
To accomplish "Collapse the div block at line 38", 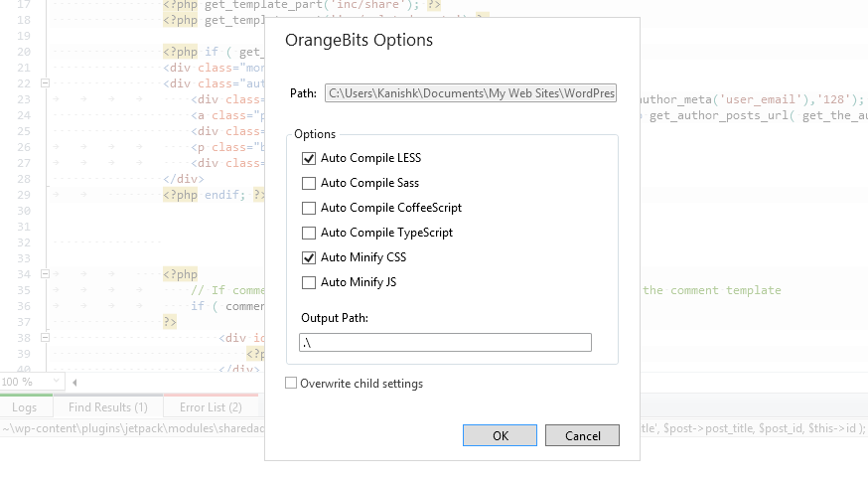I will tap(45, 338).
